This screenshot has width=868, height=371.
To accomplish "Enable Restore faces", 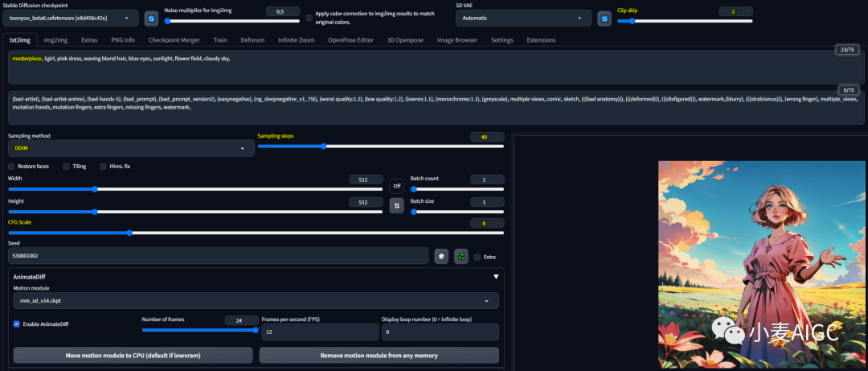I will click(11, 167).
